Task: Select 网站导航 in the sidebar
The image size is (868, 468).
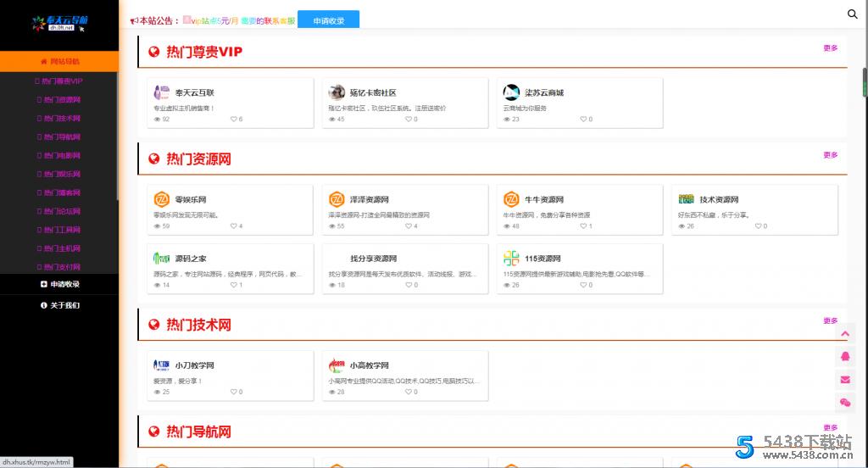Action: (59, 62)
